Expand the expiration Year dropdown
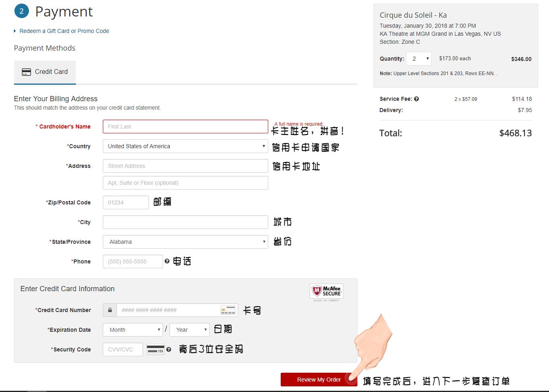The image size is (549, 392). point(190,330)
